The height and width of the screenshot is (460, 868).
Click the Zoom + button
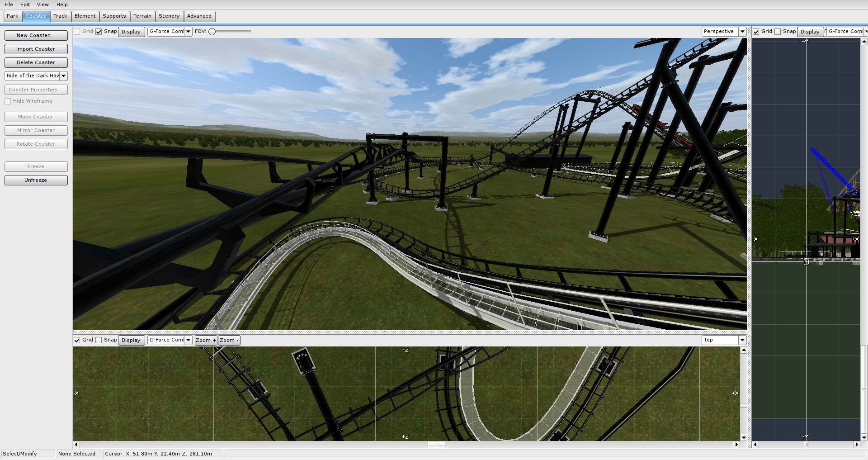tap(206, 340)
